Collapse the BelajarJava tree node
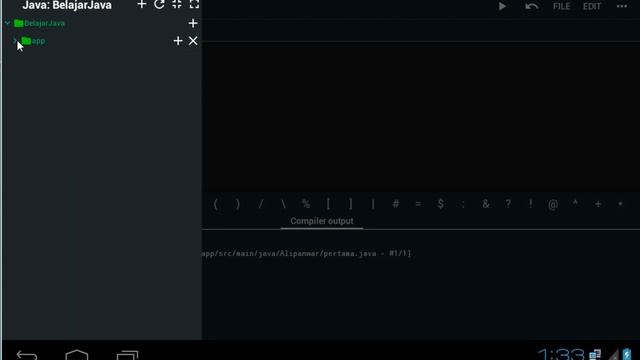Screen dimensions: 640x360 click(7, 23)
